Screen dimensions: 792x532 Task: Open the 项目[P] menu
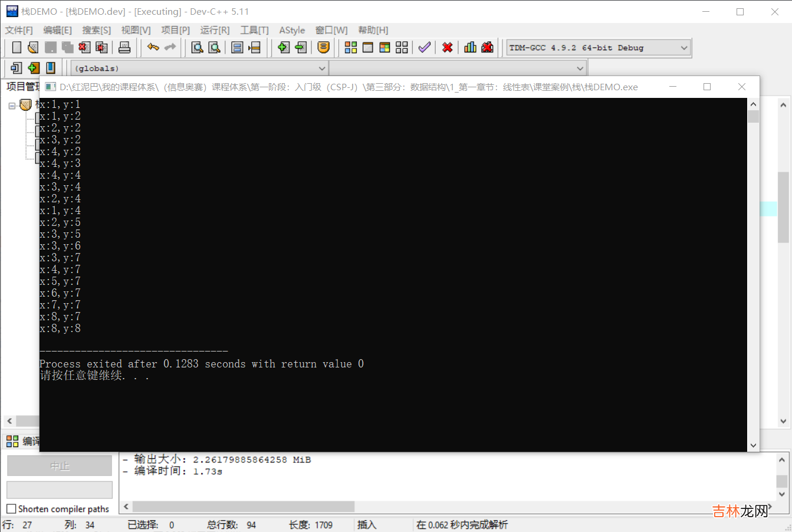point(176,30)
